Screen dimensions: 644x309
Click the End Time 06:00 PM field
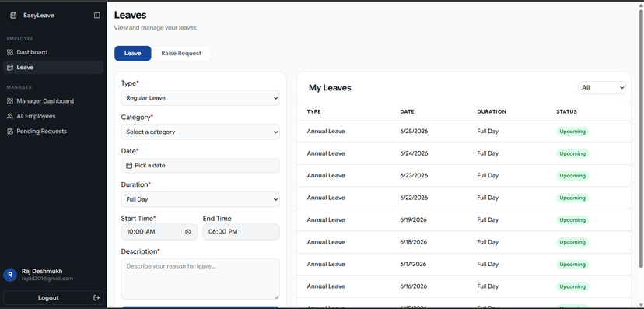click(x=241, y=232)
